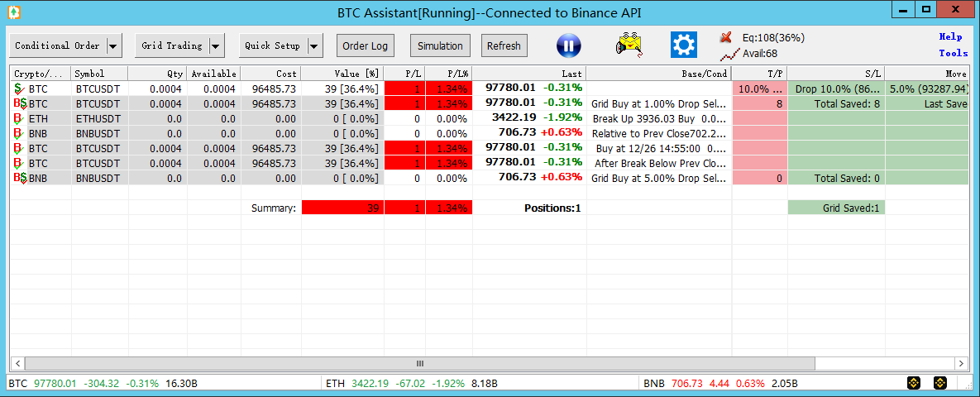Click the B icon in the BNB Relative to Prev Close row
Screen dimensions: 980x397
point(19,133)
